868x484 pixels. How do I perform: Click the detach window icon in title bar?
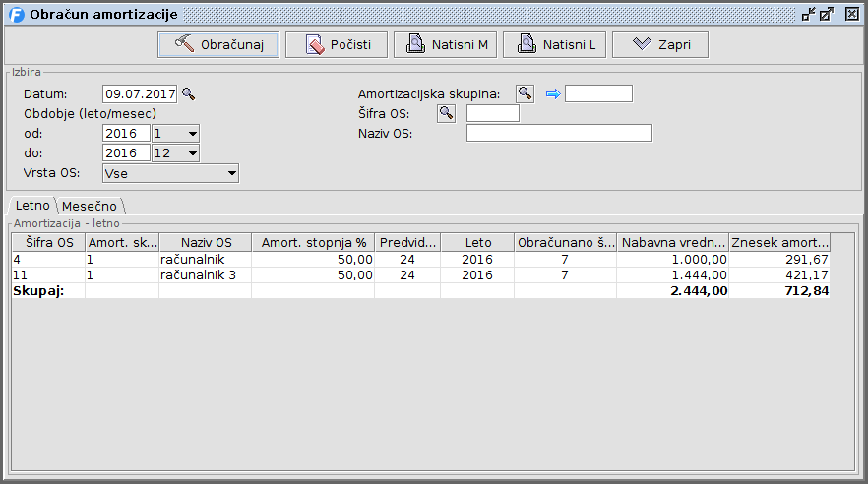808,14
